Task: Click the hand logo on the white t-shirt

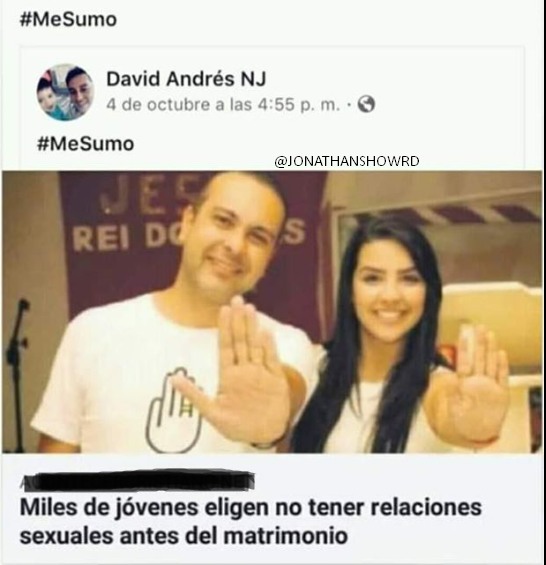Action: pyautogui.click(x=172, y=410)
